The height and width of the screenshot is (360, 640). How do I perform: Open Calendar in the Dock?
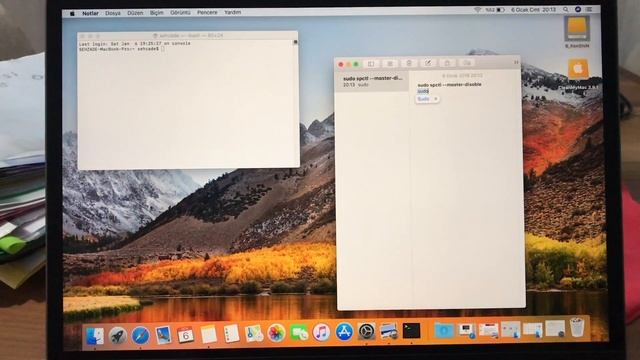[x=186, y=335]
